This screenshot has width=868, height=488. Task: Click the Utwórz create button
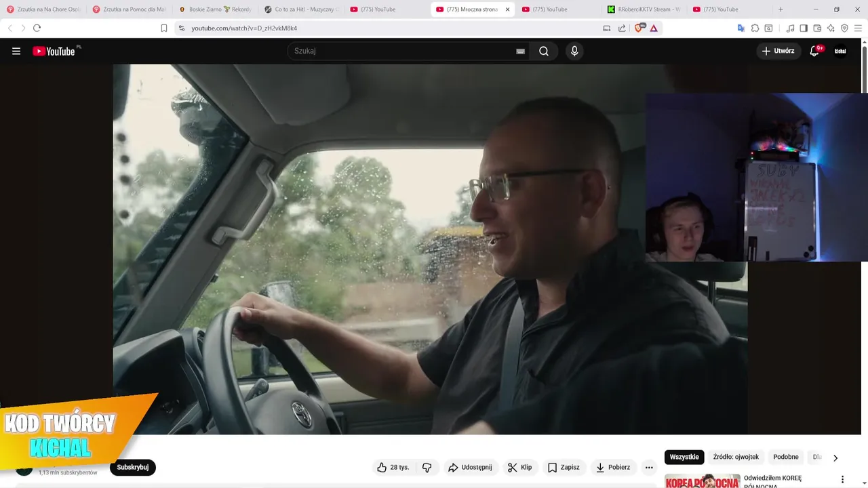coord(778,51)
